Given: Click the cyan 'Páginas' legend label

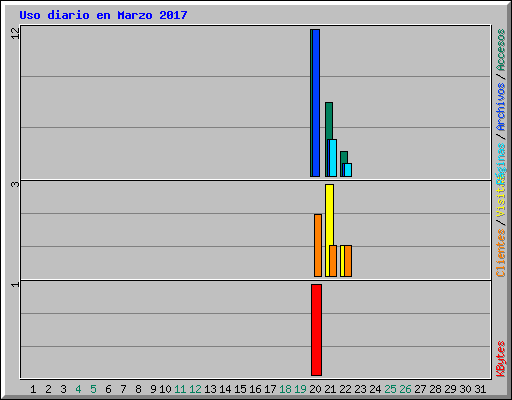Looking at the screenshot, I should [x=501, y=163].
